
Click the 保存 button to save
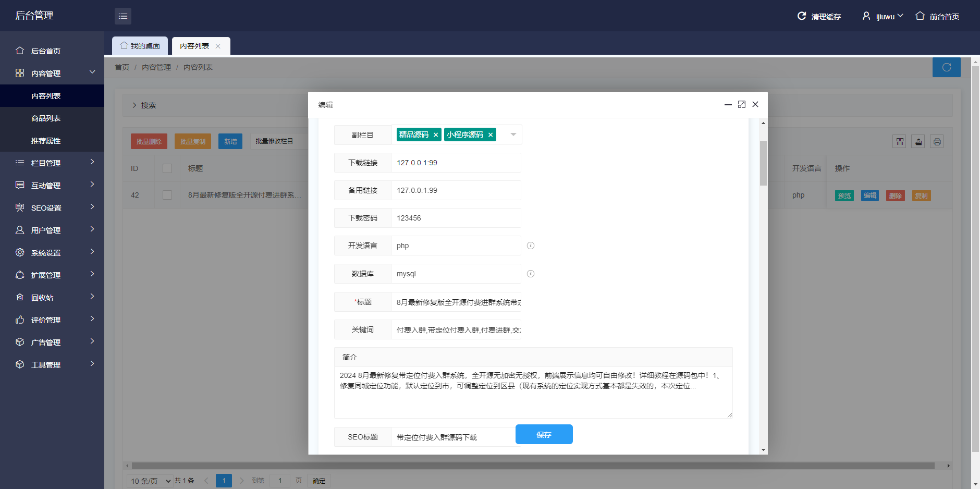click(x=544, y=434)
